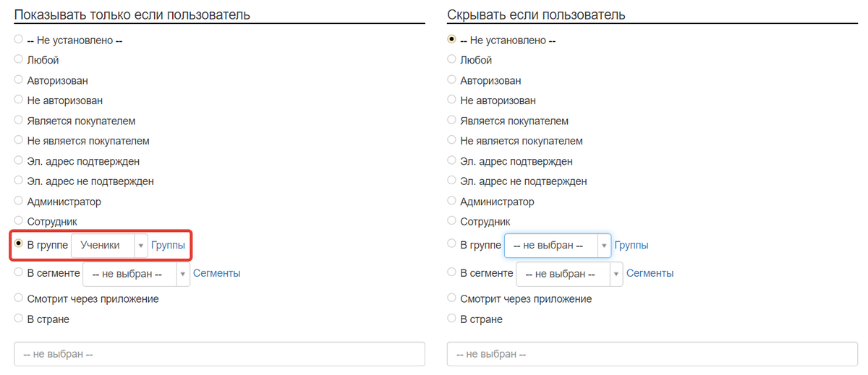
Task: Choose 'Смотрит через приложение' in show-only column
Action: 19,298
